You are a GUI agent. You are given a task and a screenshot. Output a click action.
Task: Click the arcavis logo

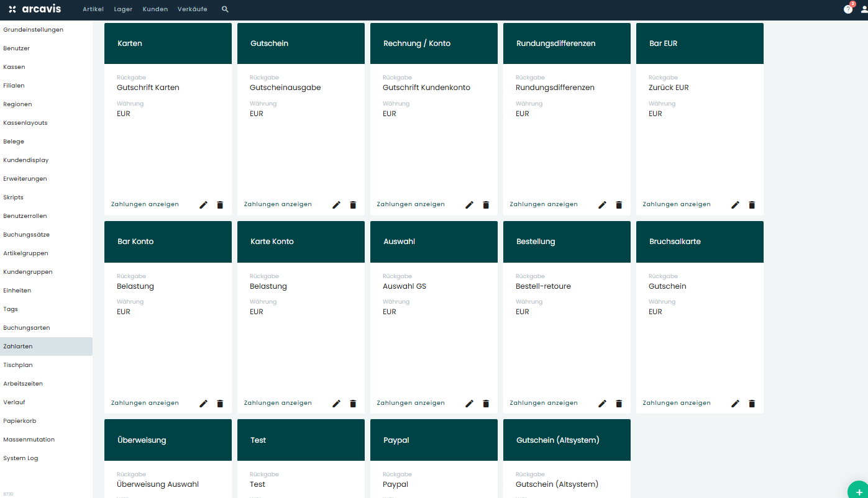point(35,9)
